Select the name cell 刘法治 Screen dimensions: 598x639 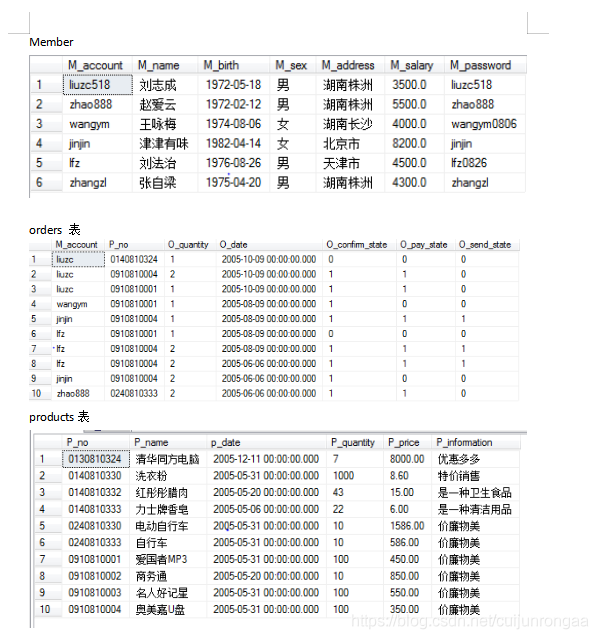point(158,163)
